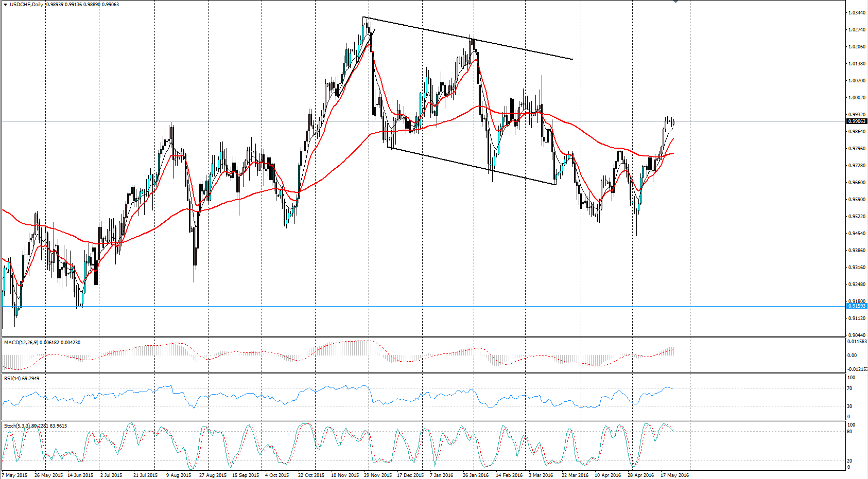Click the blue 0.91593 level price tag

(x=857, y=306)
